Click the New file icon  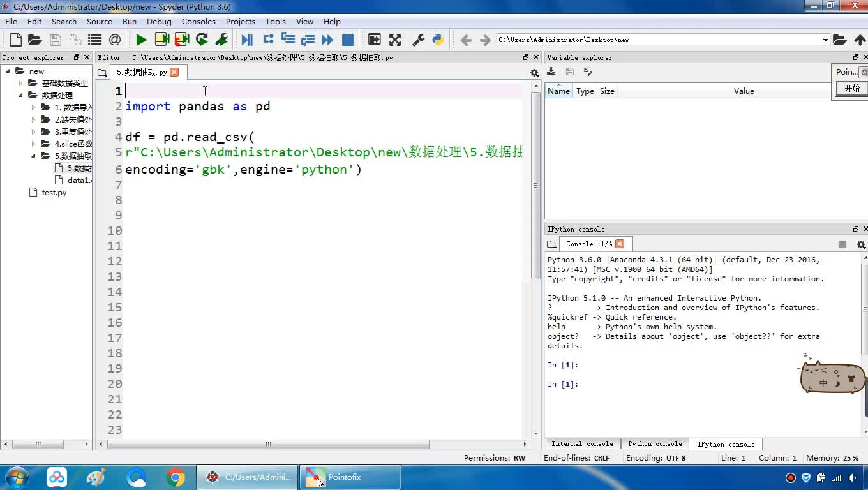coord(16,40)
